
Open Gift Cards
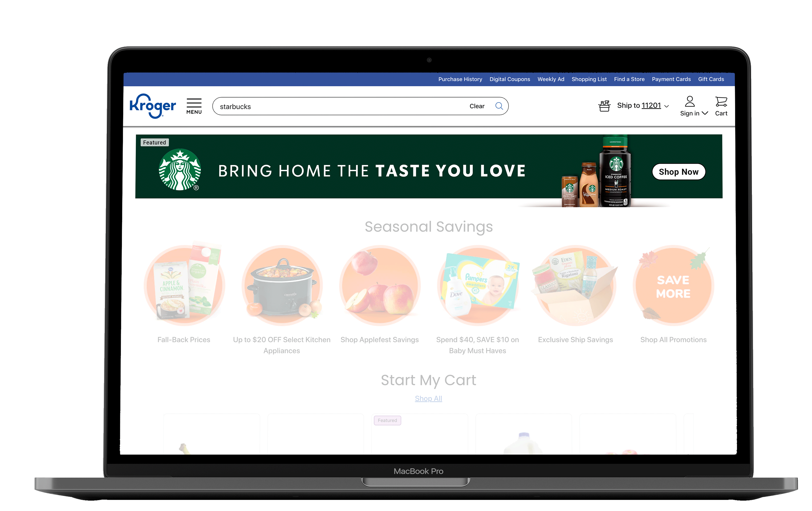[711, 79]
